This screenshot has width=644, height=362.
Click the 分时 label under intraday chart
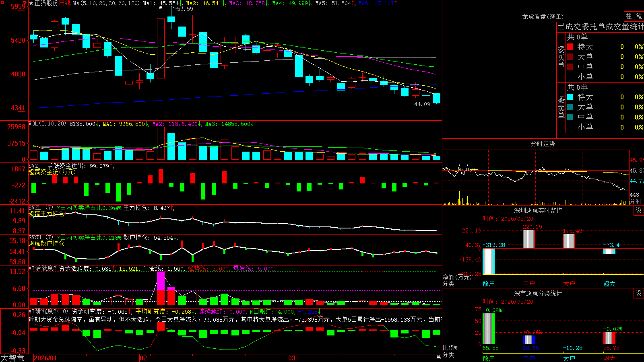point(636,202)
